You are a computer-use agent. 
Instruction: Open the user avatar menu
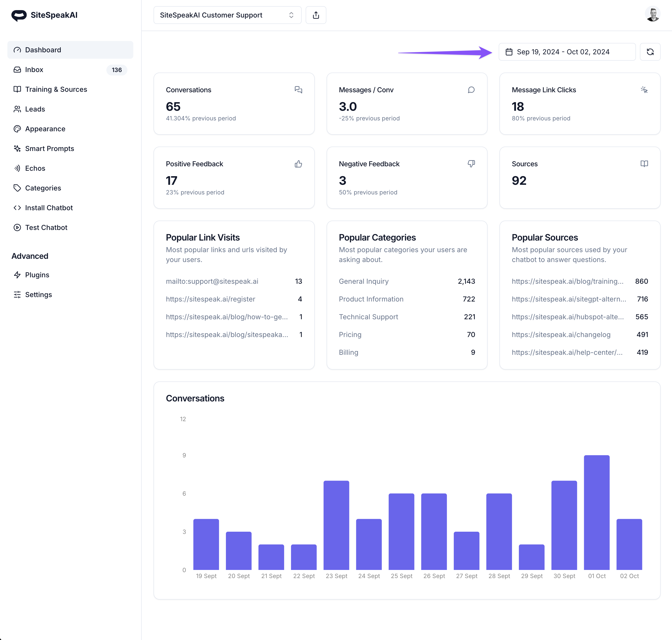coord(652,15)
